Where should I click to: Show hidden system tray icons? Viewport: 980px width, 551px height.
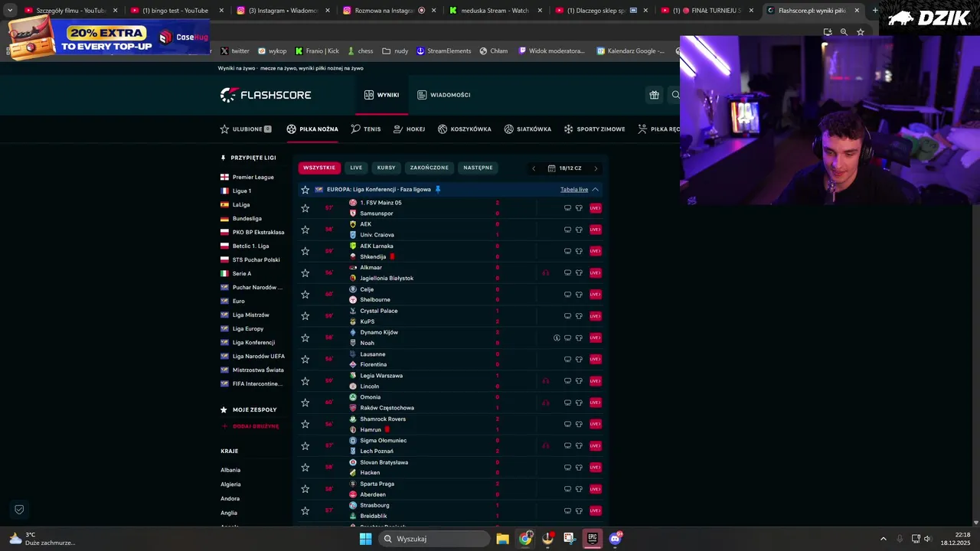point(883,539)
